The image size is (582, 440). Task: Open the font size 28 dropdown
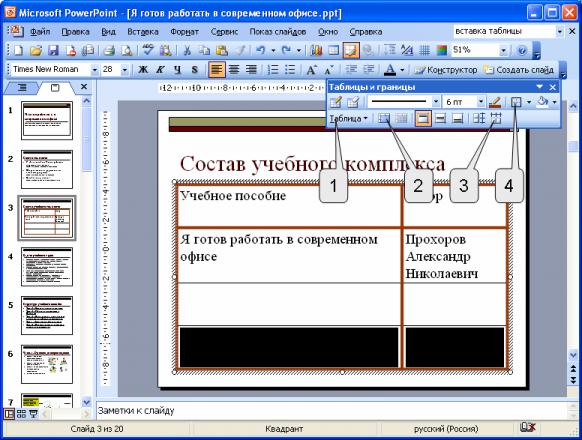tap(125, 69)
